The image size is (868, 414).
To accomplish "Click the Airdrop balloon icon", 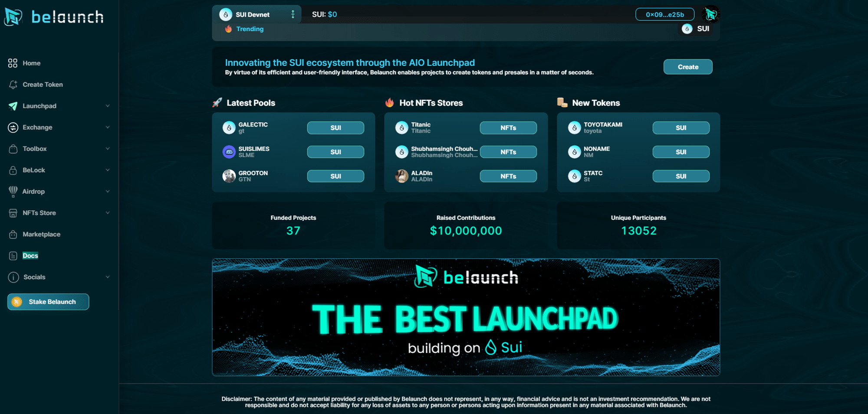I will point(13,192).
